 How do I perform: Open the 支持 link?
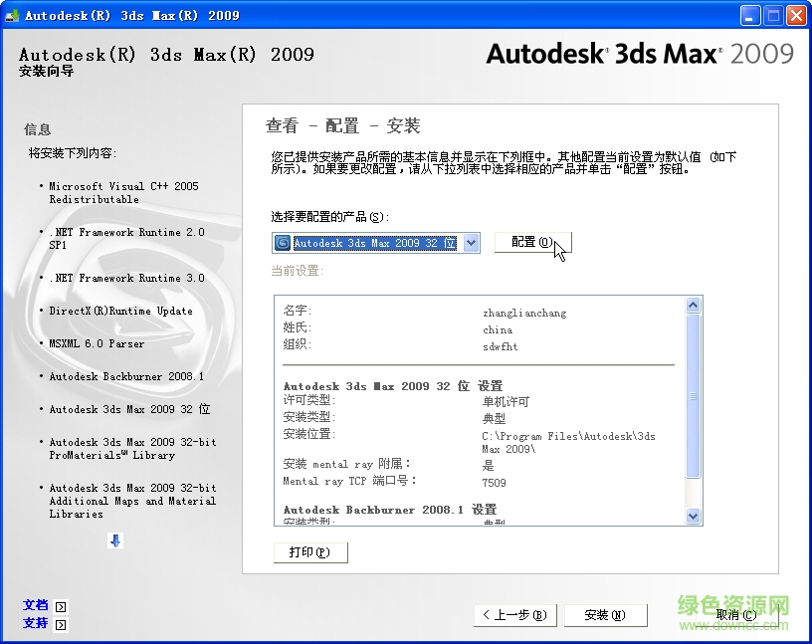(36, 624)
